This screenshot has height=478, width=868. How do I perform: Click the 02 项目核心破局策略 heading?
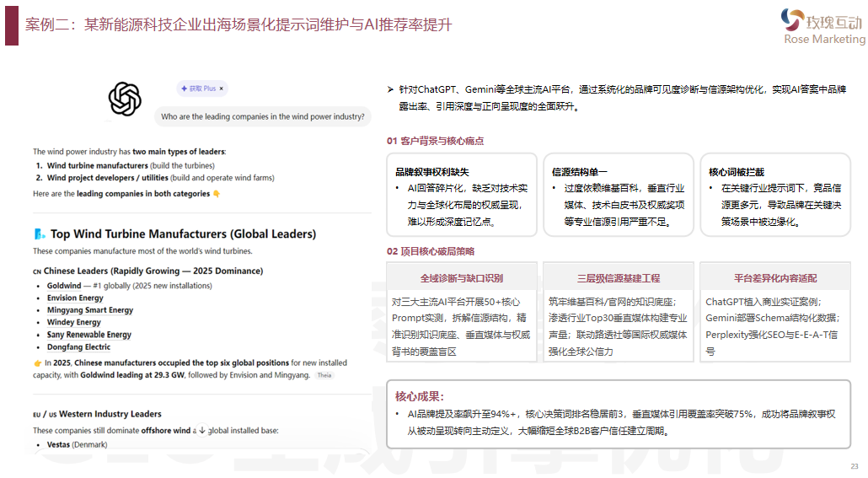(431, 251)
